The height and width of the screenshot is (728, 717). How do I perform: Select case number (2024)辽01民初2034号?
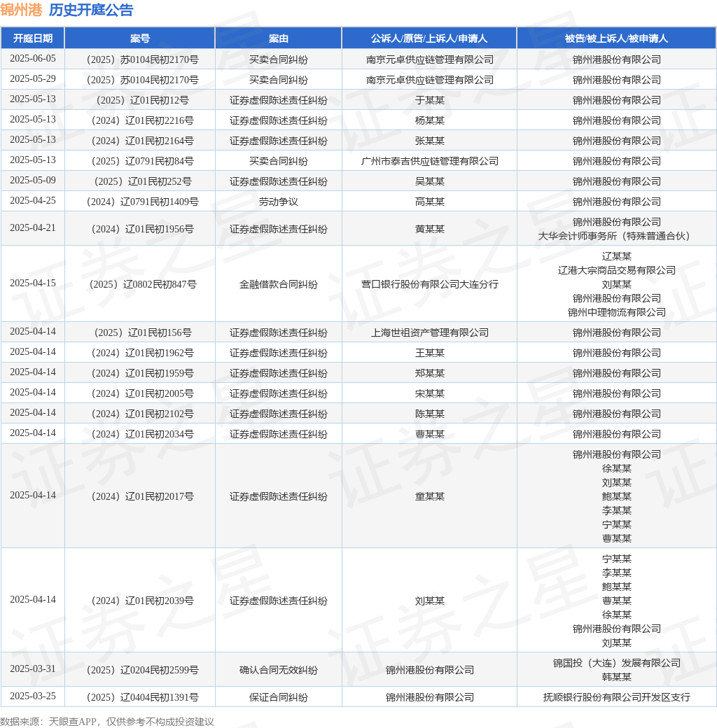click(x=140, y=434)
